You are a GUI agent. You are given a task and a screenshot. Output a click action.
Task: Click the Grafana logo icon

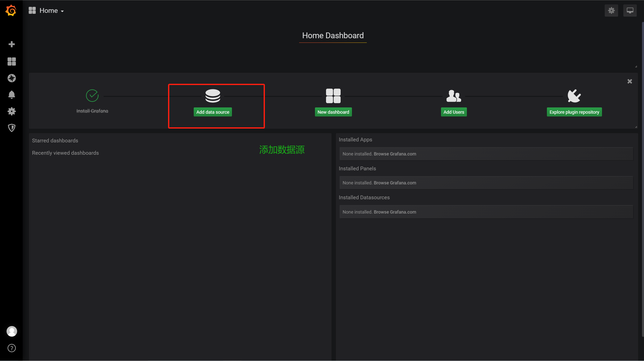tap(11, 11)
